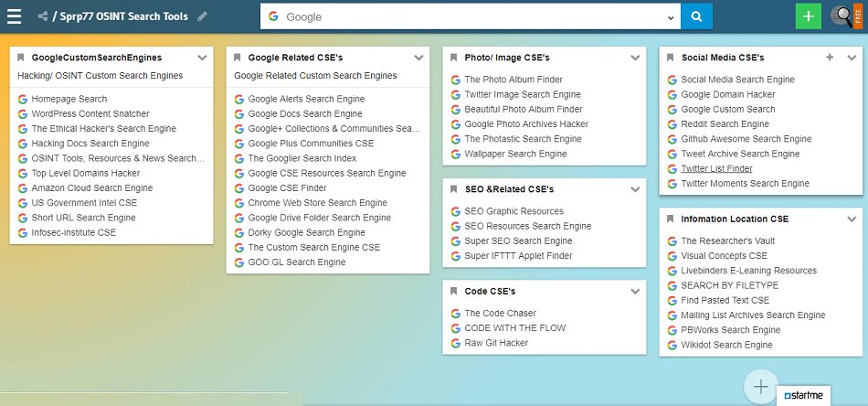The width and height of the screenshot is (868, 406).
Task: Open CODE WITH THE FLOW link
Action: tap(514, 328)
